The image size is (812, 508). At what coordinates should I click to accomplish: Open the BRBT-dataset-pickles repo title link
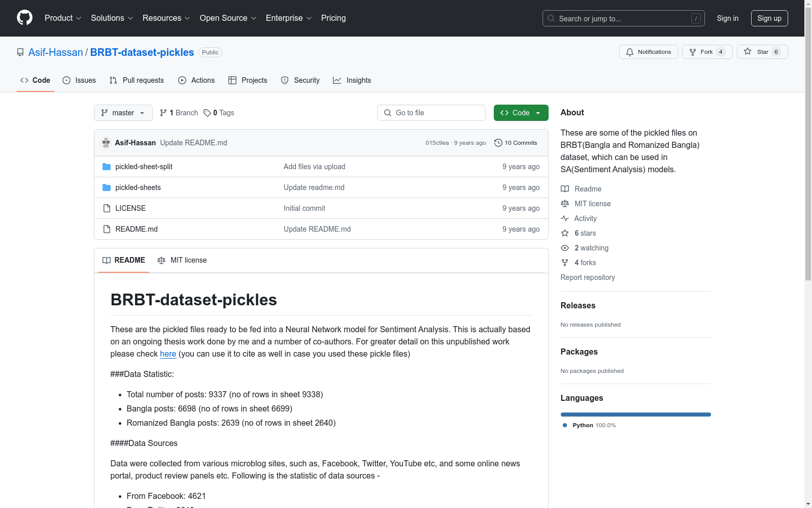click(142, 52)
